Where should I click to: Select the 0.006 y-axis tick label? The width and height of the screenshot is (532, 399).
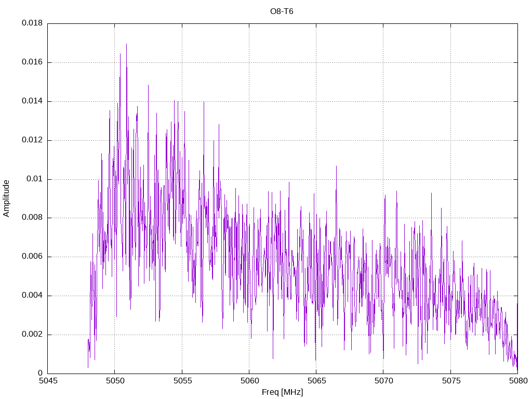coord(32,257)
